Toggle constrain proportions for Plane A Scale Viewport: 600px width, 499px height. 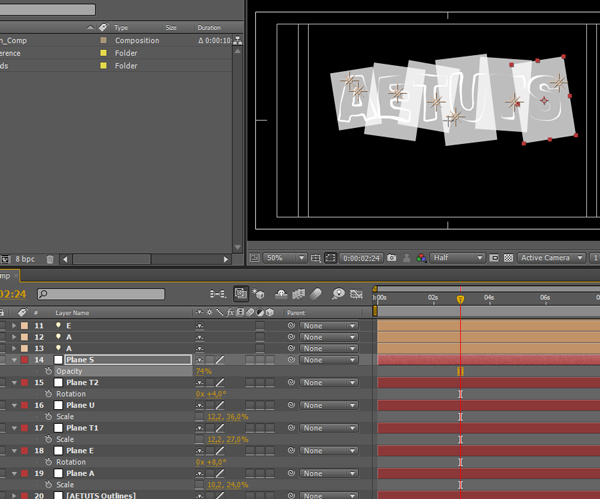(x=199, y=485)
